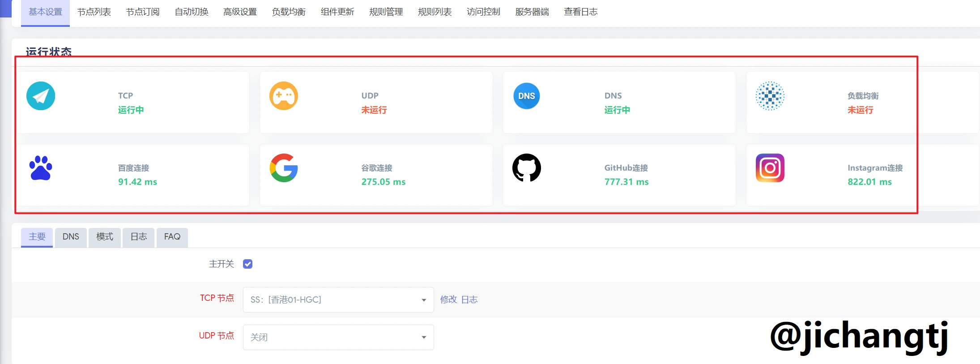Open the 节点订阅 tab

(143, 12)
